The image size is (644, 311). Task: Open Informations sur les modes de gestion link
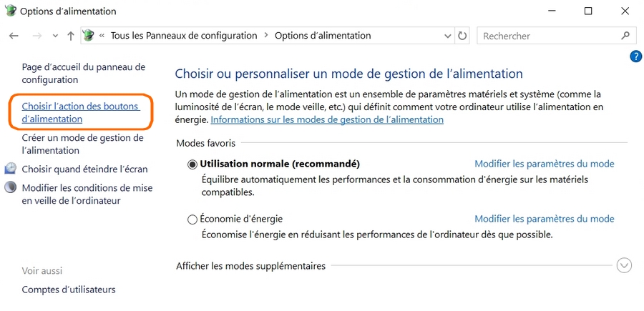[x=327, y=119]
